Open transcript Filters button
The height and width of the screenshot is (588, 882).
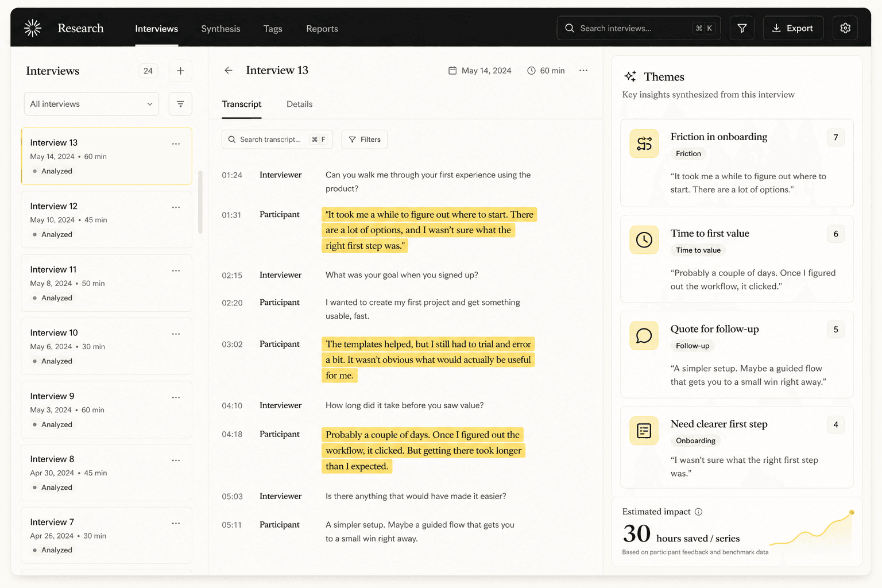click(x=365, y=140)
